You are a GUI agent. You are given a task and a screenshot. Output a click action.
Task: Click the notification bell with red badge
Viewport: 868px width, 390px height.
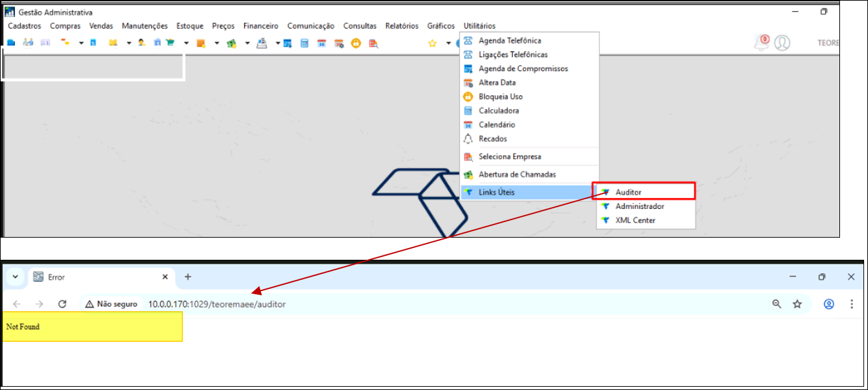pyautogui.click(x=761, y=43)
